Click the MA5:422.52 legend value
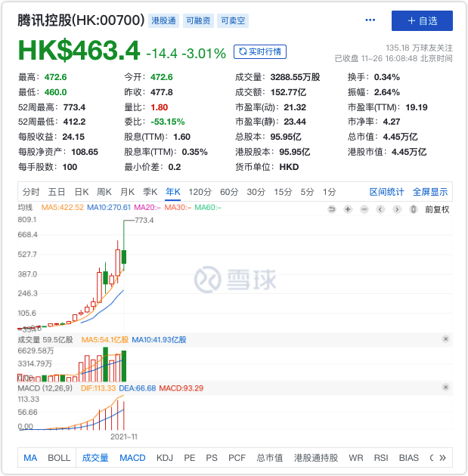468x476 pixels. coord(62,207)
